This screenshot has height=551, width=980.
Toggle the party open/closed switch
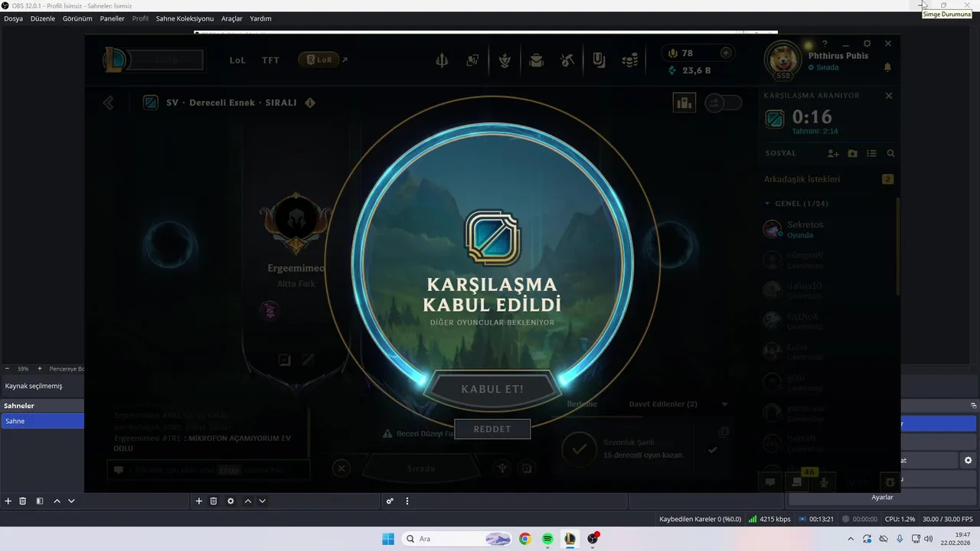coord(724,103)
